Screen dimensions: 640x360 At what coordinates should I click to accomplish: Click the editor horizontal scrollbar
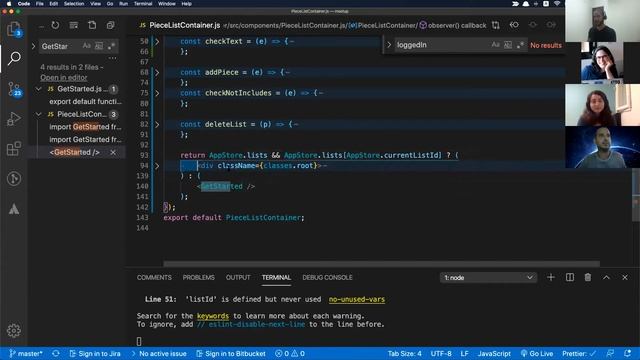(382, 264)
